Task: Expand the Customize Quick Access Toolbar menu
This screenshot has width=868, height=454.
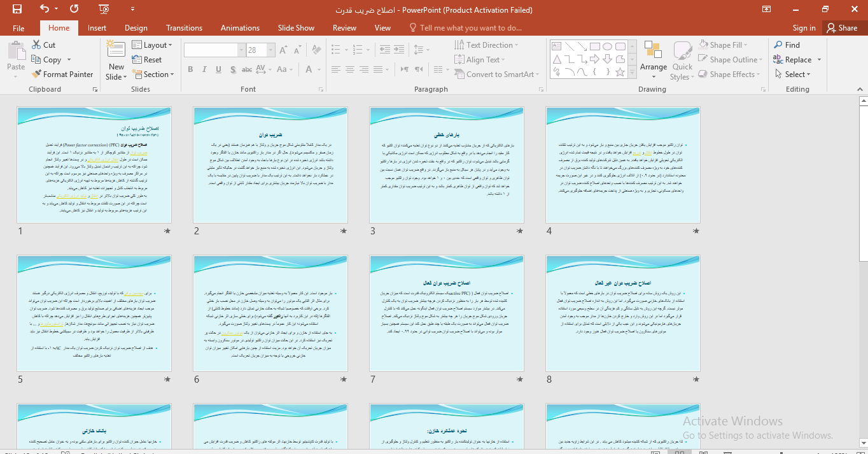Action: click(x=133, y=10)
